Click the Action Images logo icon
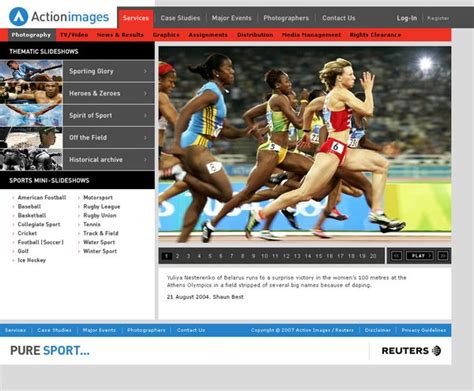 tap(18, 17)
